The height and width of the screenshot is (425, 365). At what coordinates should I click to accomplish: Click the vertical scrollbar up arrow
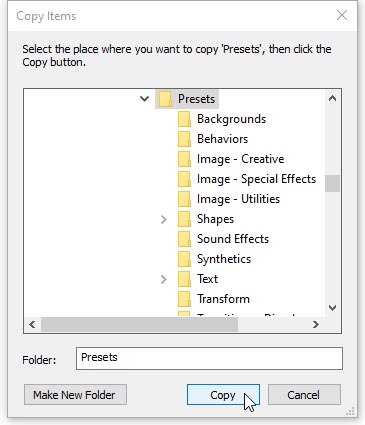pyautogui.click(x=332, y=98)
